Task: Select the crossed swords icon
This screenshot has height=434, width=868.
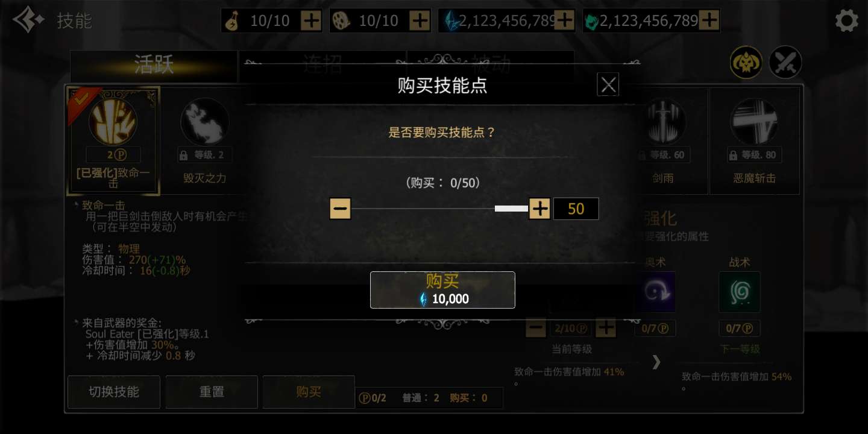Action: (785, 62)
